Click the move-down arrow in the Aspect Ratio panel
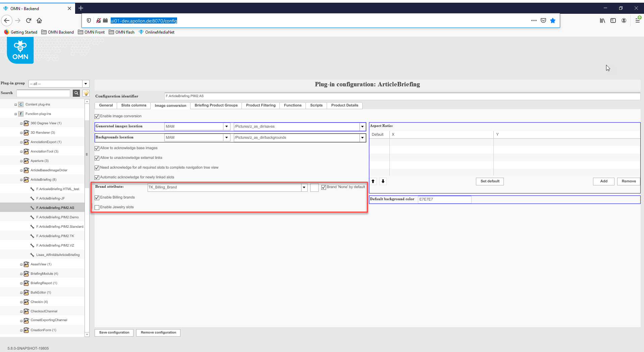 click(x=383, y=181)
